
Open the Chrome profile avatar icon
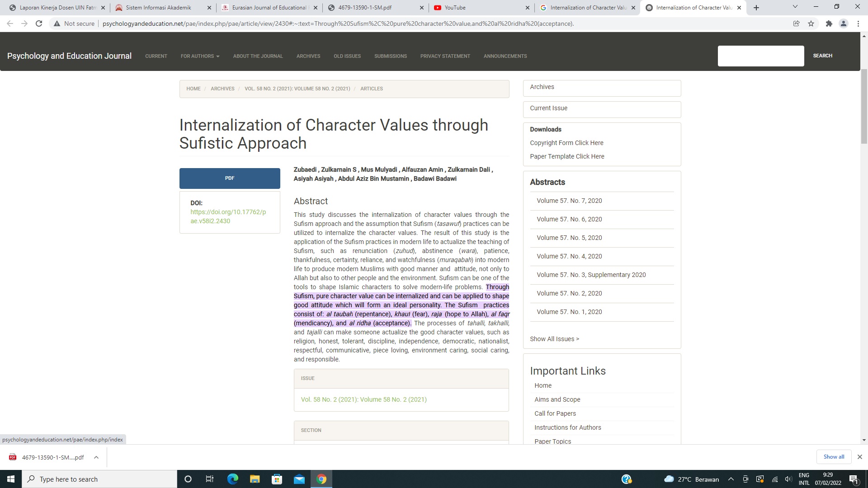[843, 23]
